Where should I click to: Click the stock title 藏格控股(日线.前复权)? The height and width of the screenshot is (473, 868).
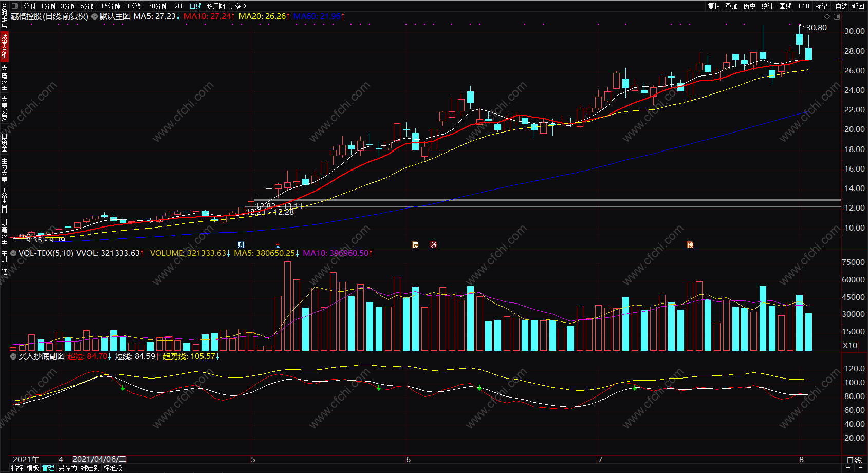pos(49,16)
